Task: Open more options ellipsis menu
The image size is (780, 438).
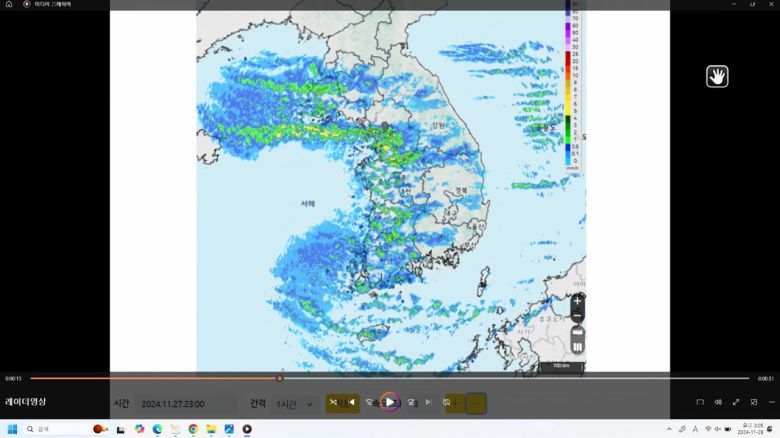Action: [771, 402]
